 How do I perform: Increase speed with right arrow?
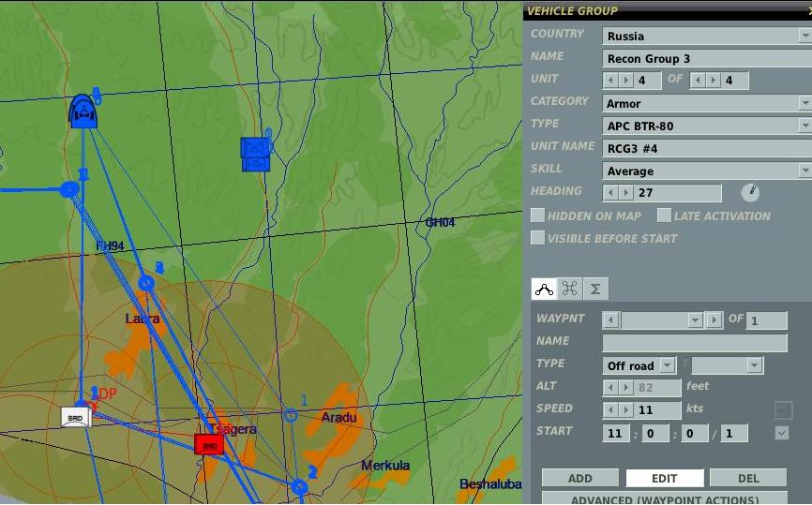pyautogui.click(x=625, y=409)
